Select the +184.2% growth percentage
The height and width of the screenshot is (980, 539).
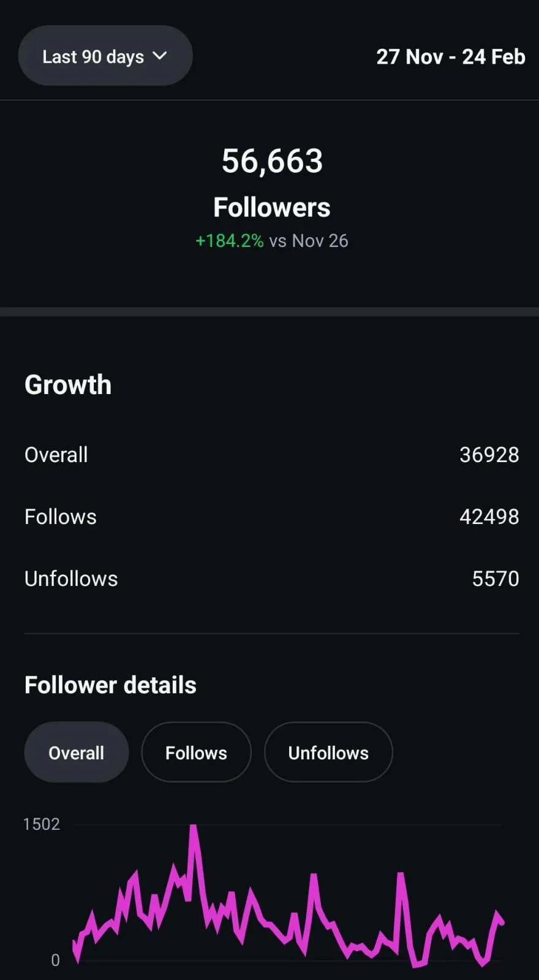click(x=230, y=241)
